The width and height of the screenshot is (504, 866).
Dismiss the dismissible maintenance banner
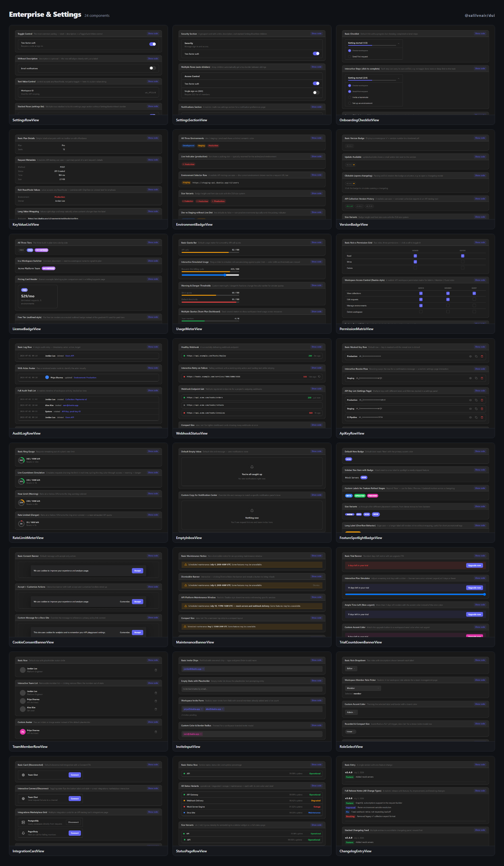(x=316, y=585)
